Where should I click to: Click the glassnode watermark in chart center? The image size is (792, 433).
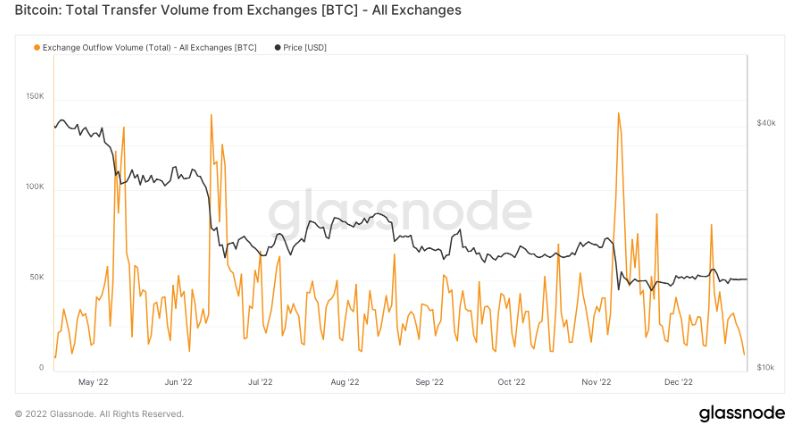400,213
